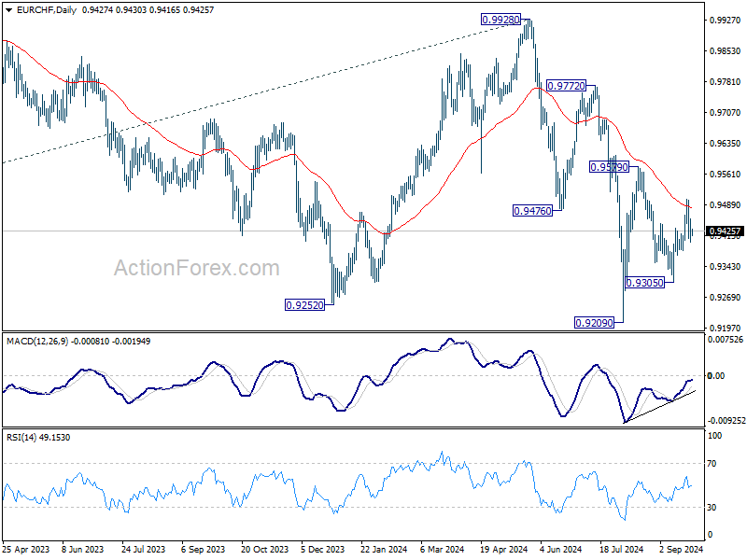Click the MACD black trendline near September
This screenshot has height=560, width=747.
tap(660, 406)
